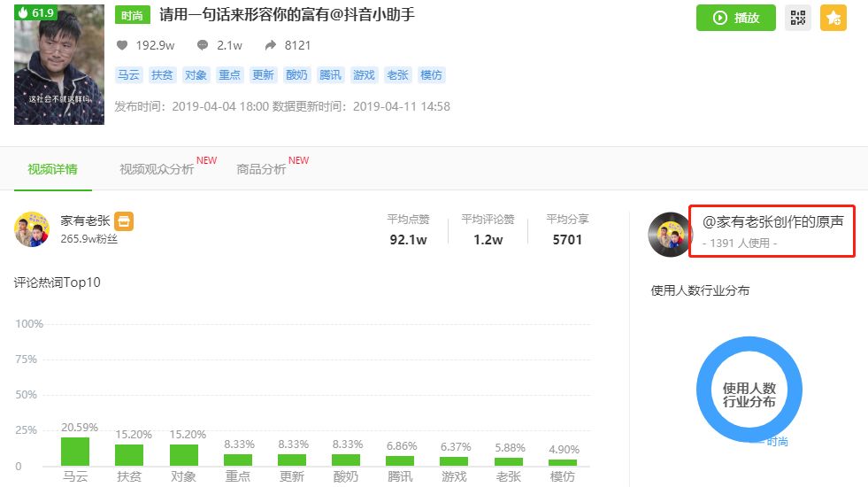Click the 8121 shares count
868x487 pixels.
click(x=297, y=45)
